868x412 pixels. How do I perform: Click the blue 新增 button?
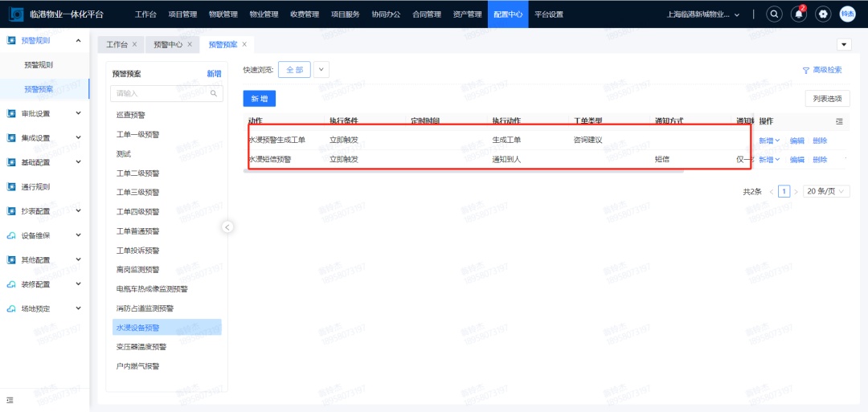coord(259,98)
